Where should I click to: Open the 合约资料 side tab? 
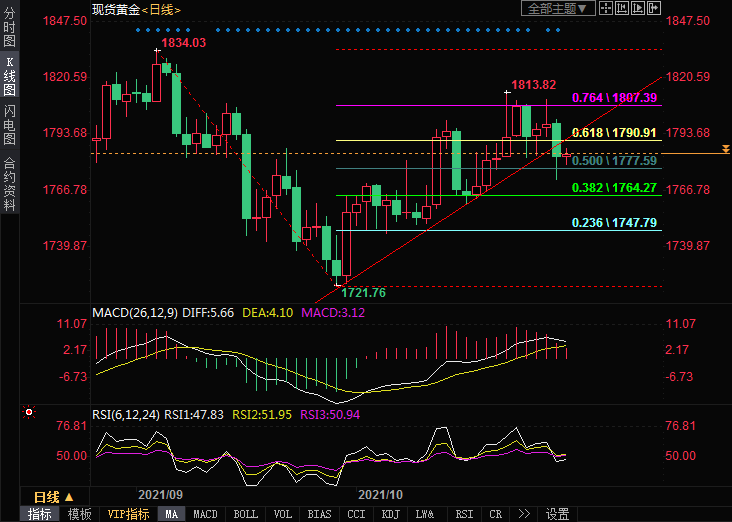click(x=9, y=184)
